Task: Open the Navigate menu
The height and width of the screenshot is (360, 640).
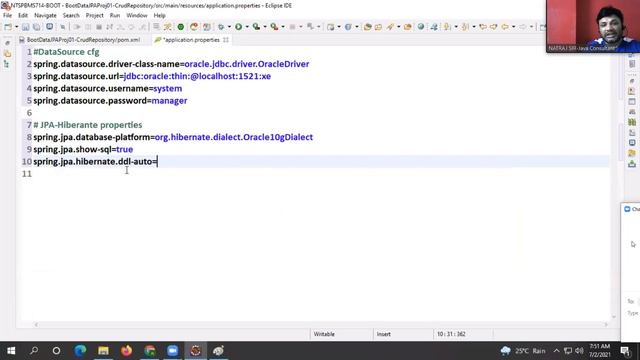Action: point(45,16)
